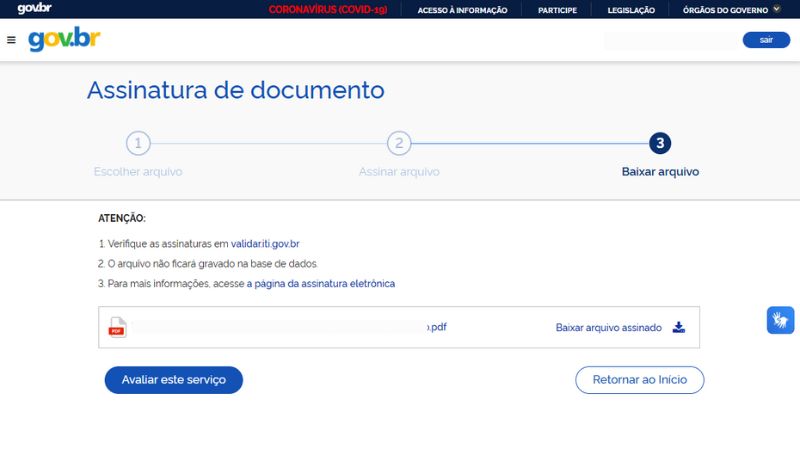Open the VLibras sign language widget

780,320
